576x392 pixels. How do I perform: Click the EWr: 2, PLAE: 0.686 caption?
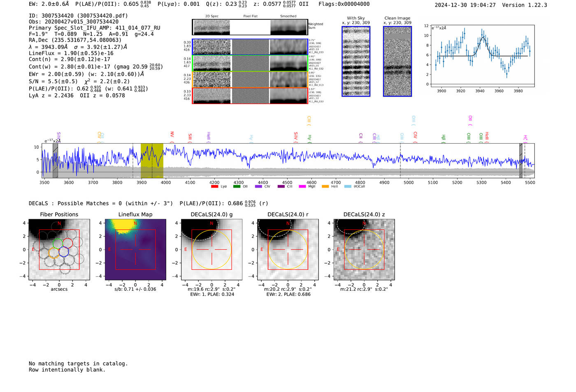tap(288, 295)
